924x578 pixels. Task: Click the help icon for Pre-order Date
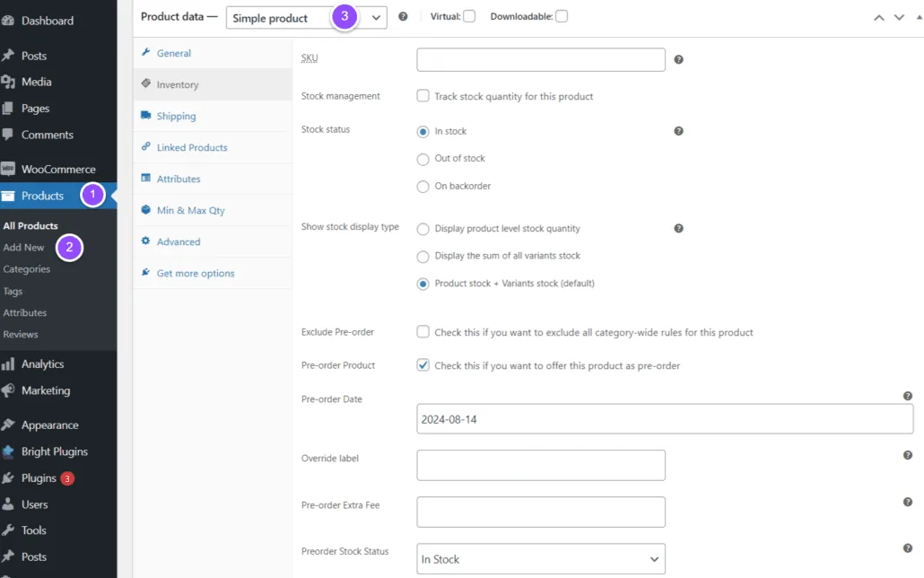click(x=908, y=396)
